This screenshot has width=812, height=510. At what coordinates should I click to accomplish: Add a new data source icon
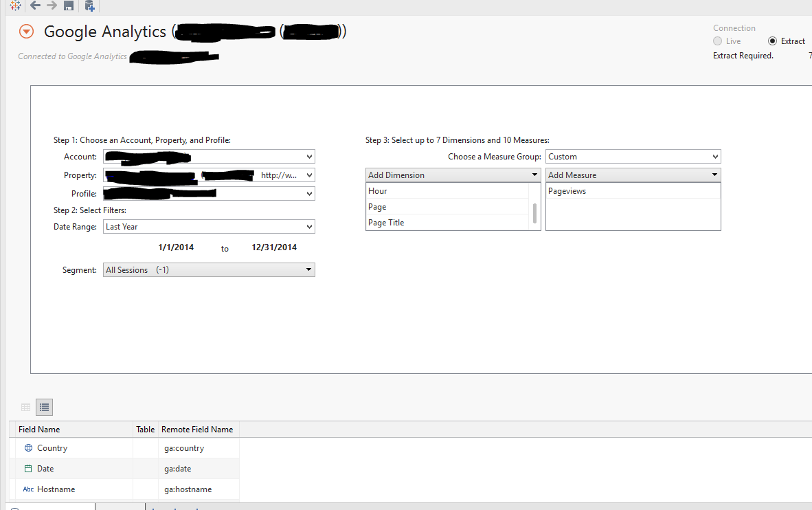pyautogui.click(x=89, y=5)
